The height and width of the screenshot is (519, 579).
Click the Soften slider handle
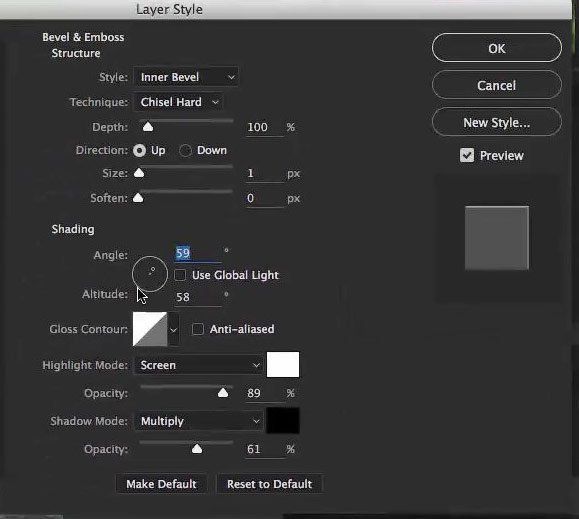(x=138, y=198)
